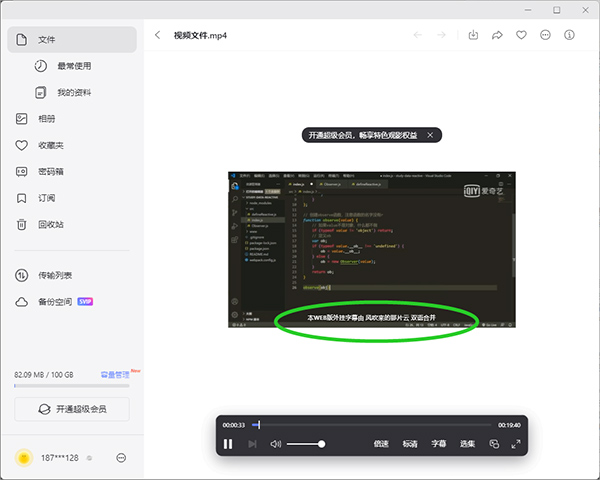The width and height of the screenshot is (600, 480).
Task: Open the more options ellipsis in the header
Action: 545,35
